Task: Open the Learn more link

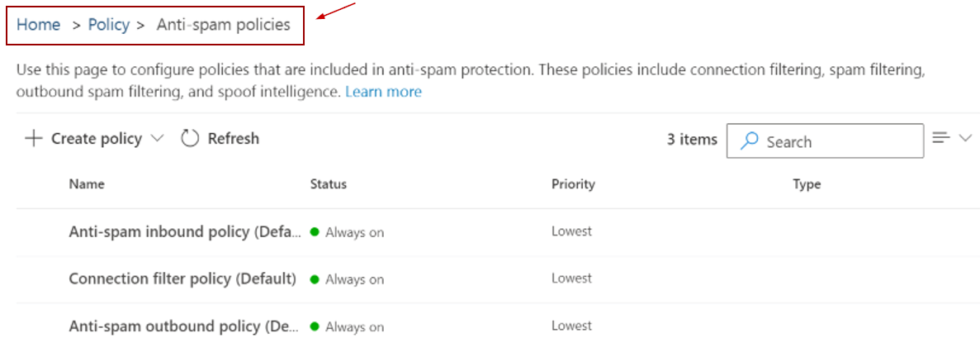Action: [x=383, y=92]
